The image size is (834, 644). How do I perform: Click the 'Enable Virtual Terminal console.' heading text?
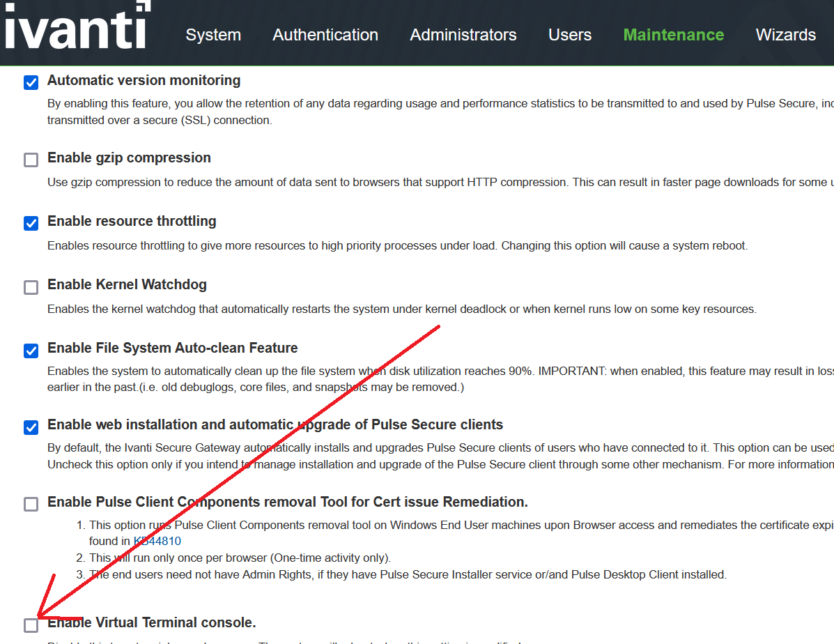point(152,622)
